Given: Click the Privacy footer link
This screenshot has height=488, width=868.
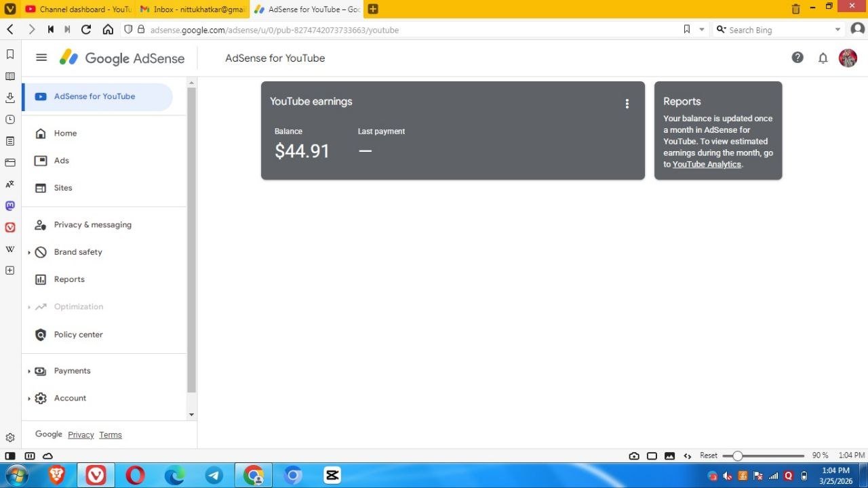Looking at the screenshot, I should pyautogui.click(x=81, y=435).
